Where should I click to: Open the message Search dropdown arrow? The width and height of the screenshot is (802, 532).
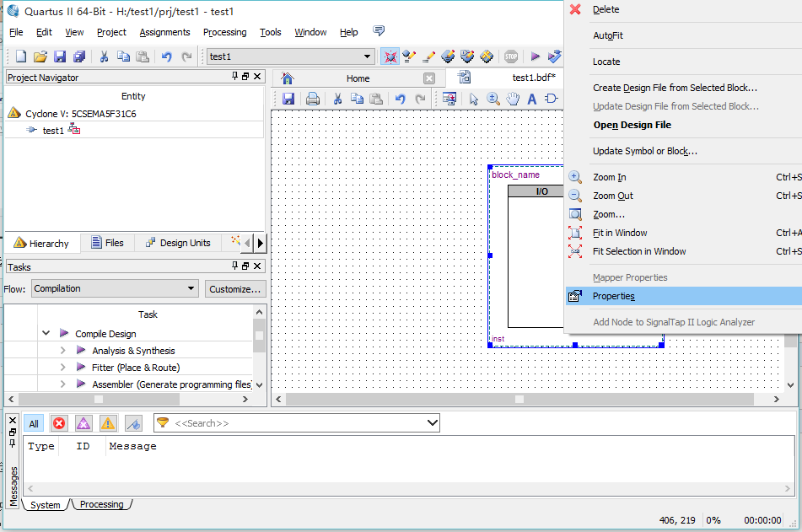tap(432, 423)
